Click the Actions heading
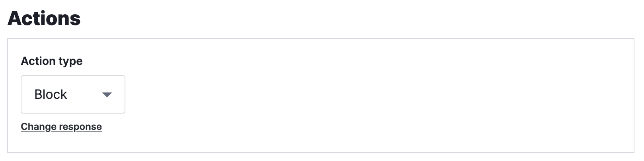 tap(44, 18)
